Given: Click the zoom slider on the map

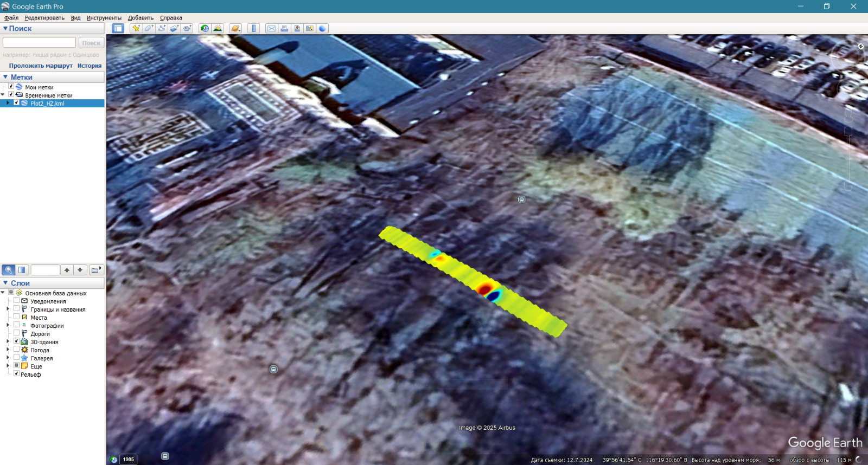Looking at the screenshot, I should coord(848,157).
